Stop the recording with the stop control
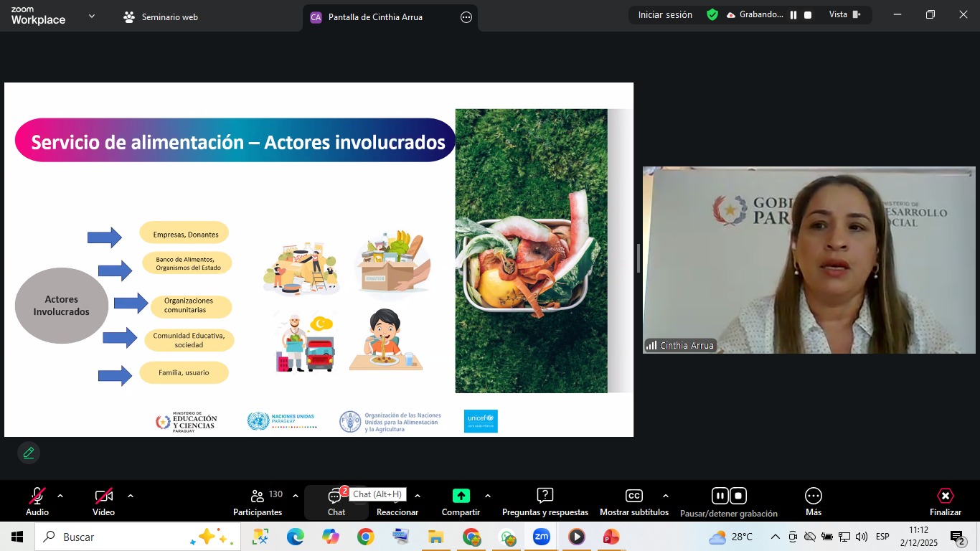 pyautogui.click(x=738, y=495)
